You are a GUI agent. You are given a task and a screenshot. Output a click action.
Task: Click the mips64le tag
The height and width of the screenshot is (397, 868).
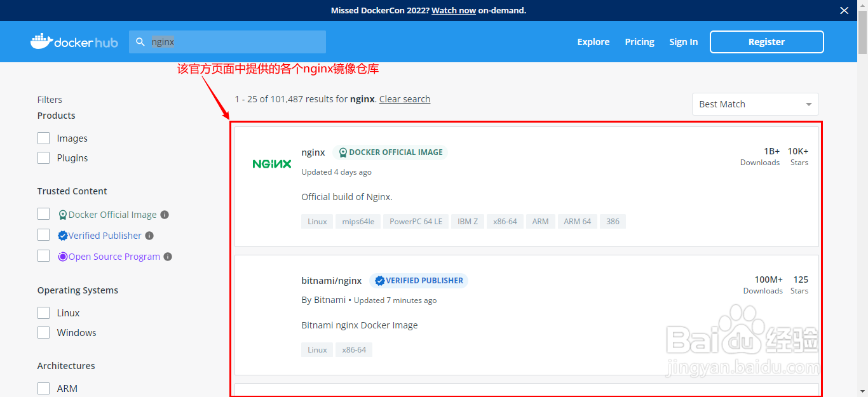click(358, 222)
